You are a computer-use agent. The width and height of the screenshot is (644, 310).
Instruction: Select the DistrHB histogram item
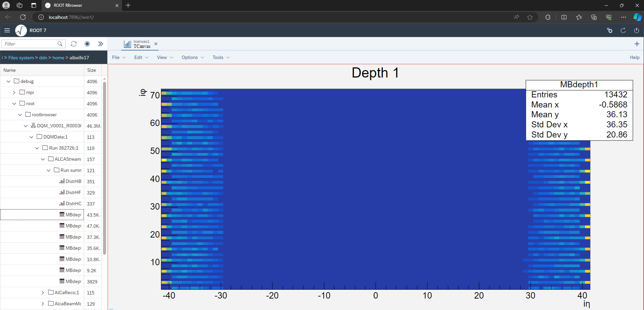point(73,182)
